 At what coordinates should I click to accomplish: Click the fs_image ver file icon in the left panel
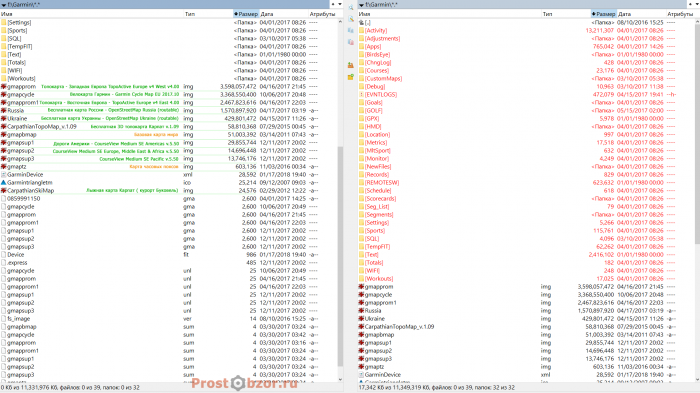pyautogui.click(x=4, y=318)
